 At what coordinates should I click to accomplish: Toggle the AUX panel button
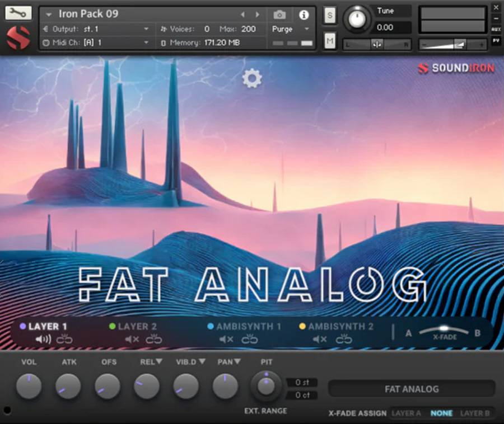point(496,29)
